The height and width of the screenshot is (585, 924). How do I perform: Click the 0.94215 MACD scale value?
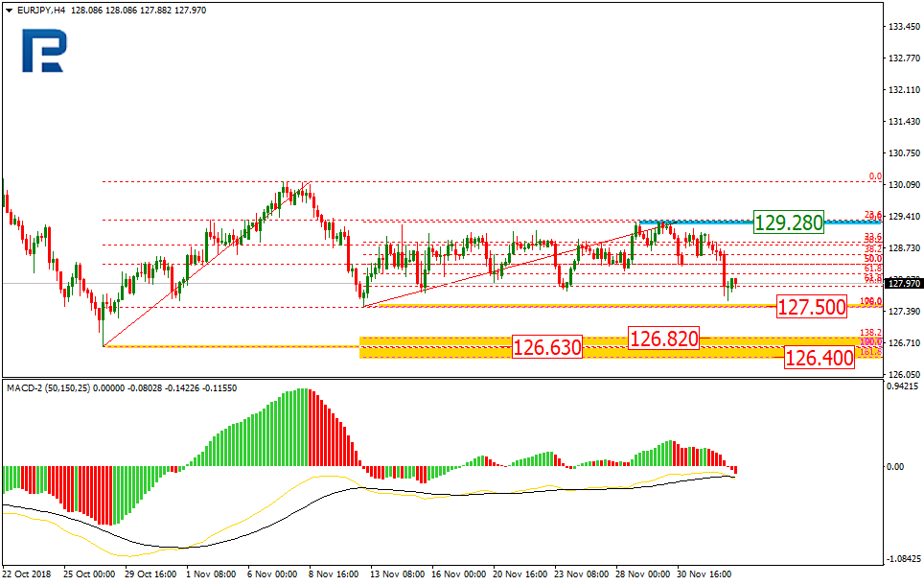[904, 388]
